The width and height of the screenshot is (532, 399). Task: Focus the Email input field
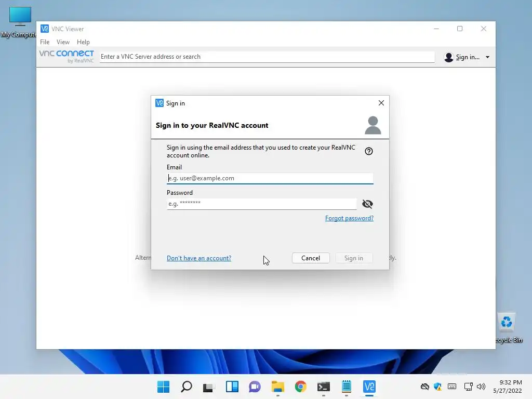(270, 178)
